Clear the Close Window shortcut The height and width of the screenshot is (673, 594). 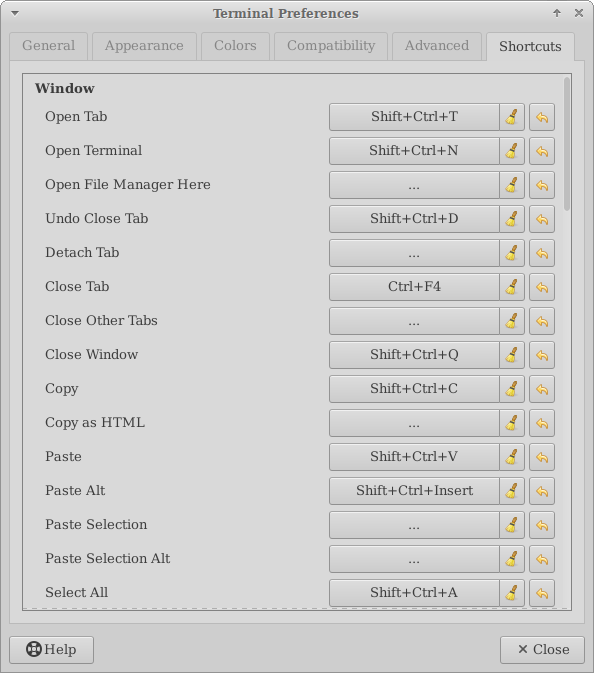[512, 355]
